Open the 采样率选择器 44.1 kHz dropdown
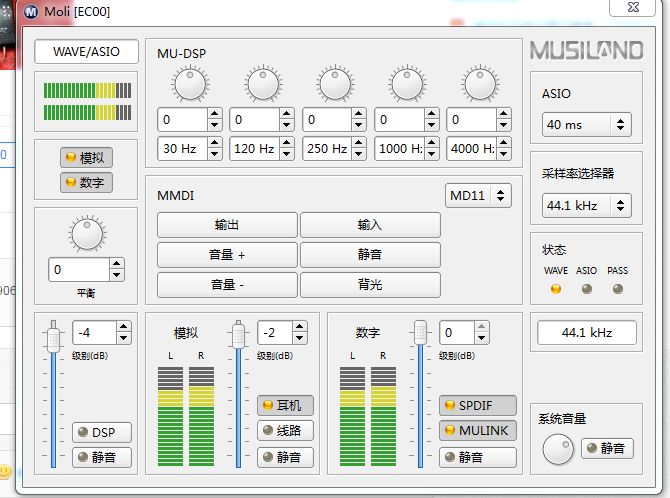This screenshot has height=498, width=670. 586,206
